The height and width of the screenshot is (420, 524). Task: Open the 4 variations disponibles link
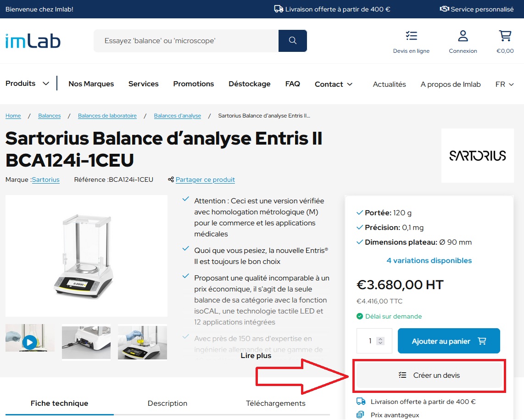[x=429, y=260]
